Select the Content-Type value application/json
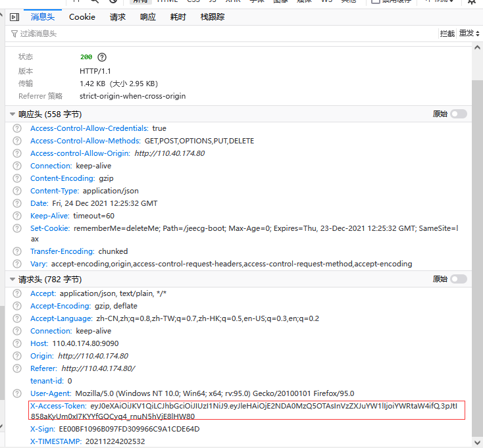 coord(111,191)
